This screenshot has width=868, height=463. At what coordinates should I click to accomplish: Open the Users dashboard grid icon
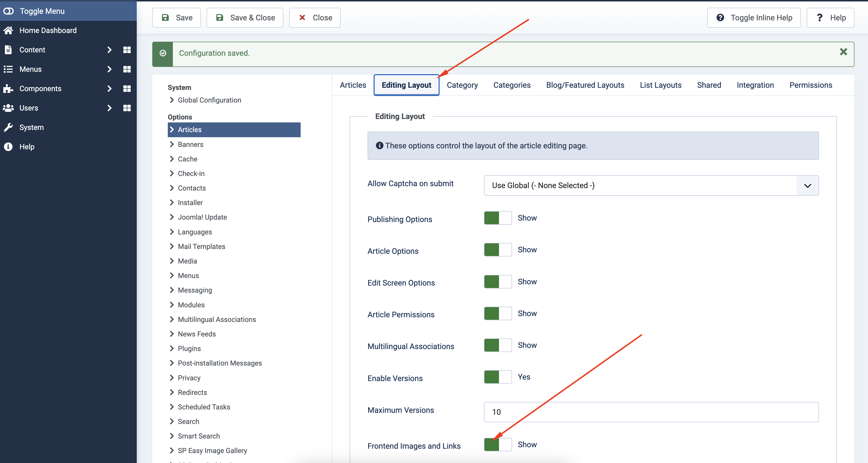127,108
